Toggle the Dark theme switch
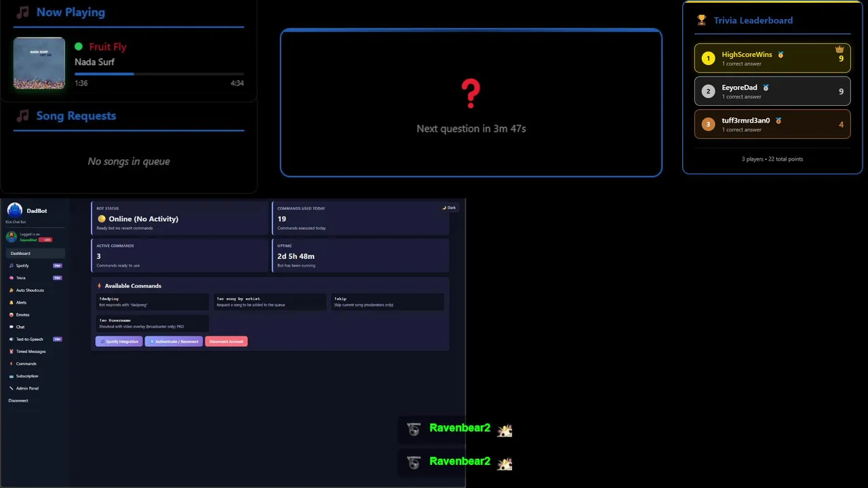The height and width of the screenshot is (488, 868). [x=449, y=207]
